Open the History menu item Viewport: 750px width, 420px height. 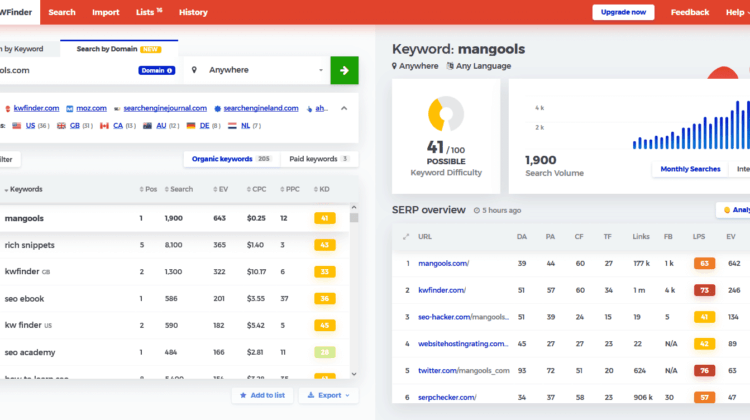(x=193, y=12)
